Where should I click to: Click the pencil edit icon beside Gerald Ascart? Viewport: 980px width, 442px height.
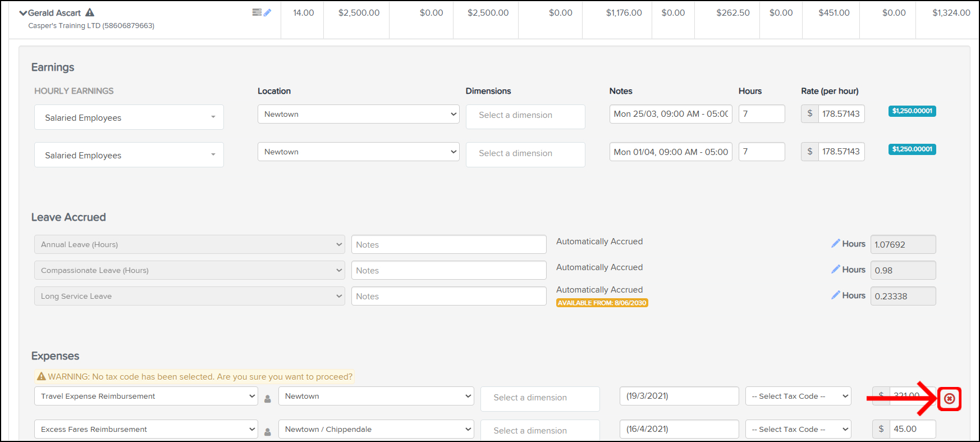pos(268,12)
